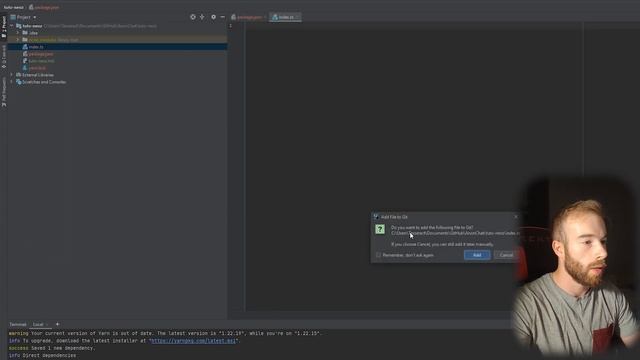Click the External Libraries icon
640x360 pixels.
[18, 75]
